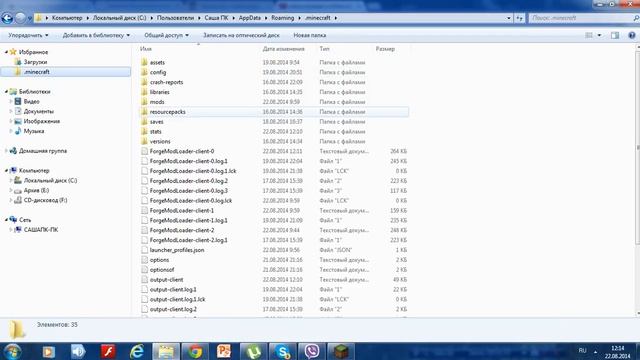The height and width of the screenshot is (360, 640).
Task: Open Windows Start button
Action: [x=12, y=351]
